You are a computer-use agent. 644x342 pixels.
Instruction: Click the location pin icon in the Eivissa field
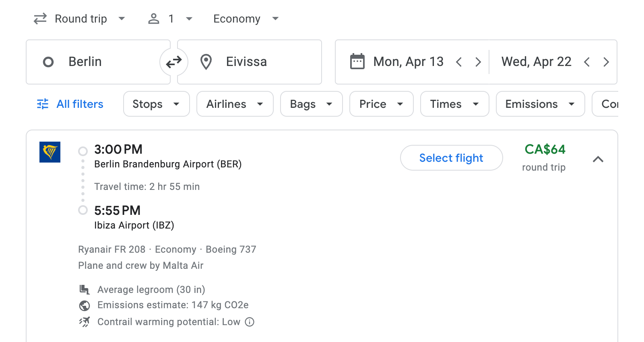(x=206, y=62)
